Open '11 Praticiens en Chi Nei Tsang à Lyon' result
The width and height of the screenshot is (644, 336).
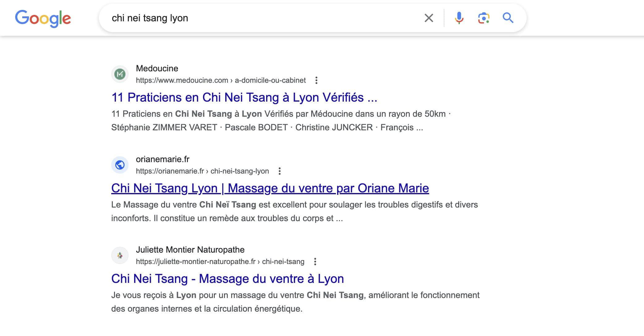pos(244,98)
